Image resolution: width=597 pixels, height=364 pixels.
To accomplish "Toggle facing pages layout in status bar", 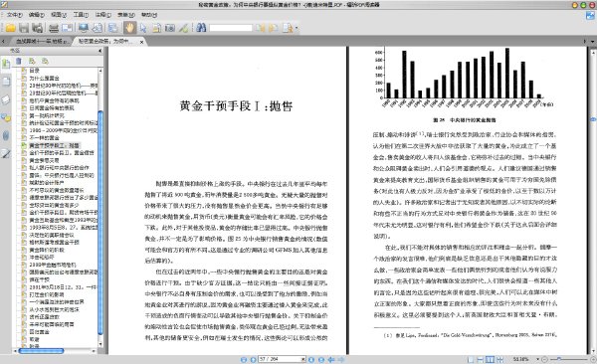I will 491,359.
